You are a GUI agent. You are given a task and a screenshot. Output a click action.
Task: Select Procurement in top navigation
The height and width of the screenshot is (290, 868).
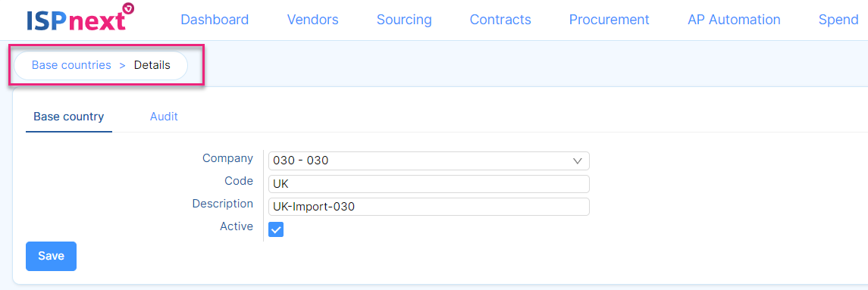pyautogui.click(x=609, y=20)
